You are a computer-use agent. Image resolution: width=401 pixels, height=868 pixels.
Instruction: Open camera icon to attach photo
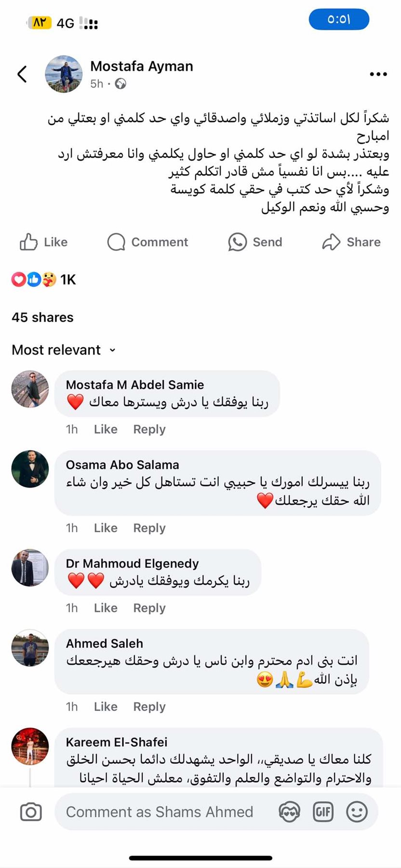click(31, 812)
